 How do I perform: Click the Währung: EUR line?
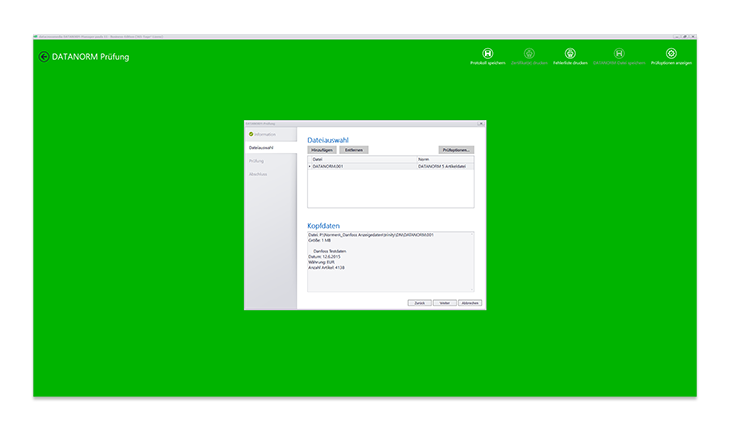click(321, 262)
